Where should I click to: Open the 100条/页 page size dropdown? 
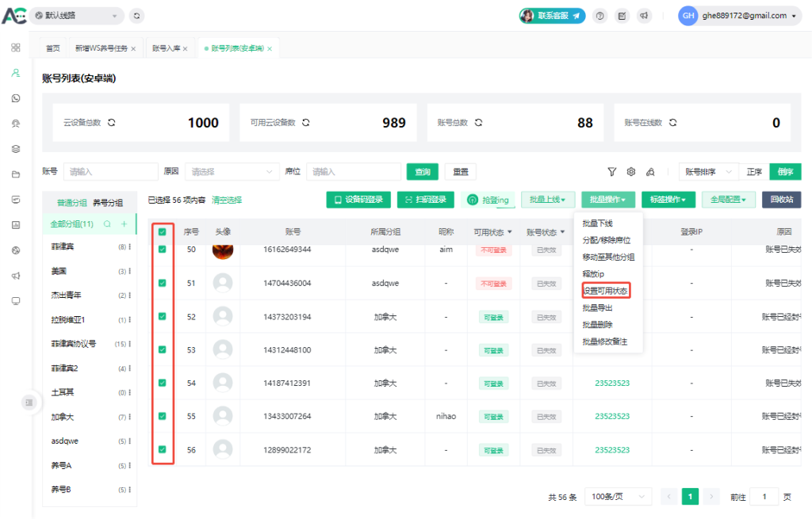click(x=618, y=497)
